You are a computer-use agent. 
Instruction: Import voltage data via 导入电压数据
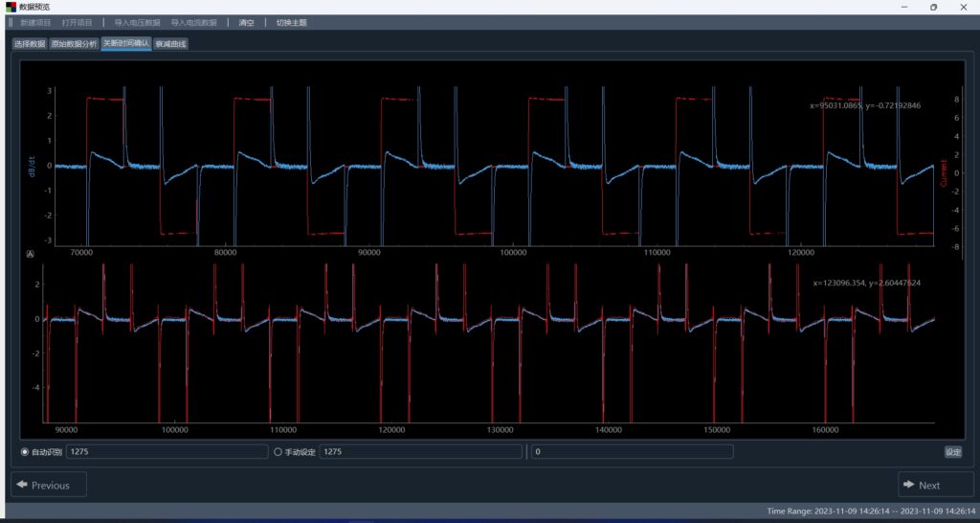tap(137, 22)
